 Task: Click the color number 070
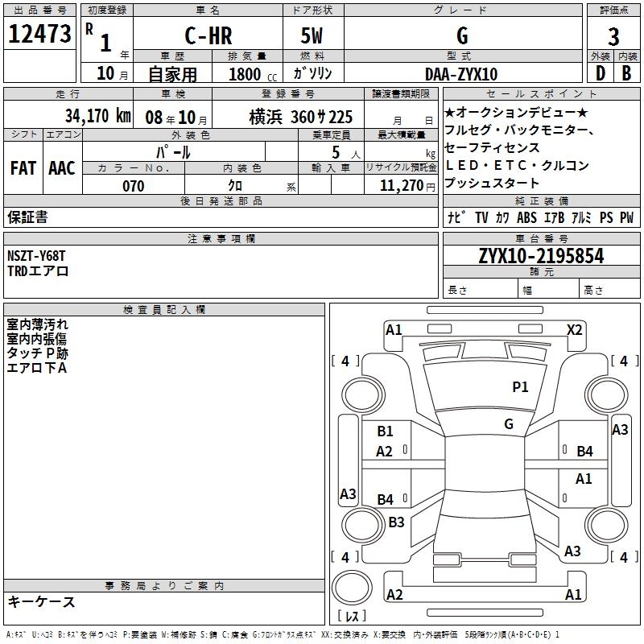pyautogui.click(x=134, y=186)
